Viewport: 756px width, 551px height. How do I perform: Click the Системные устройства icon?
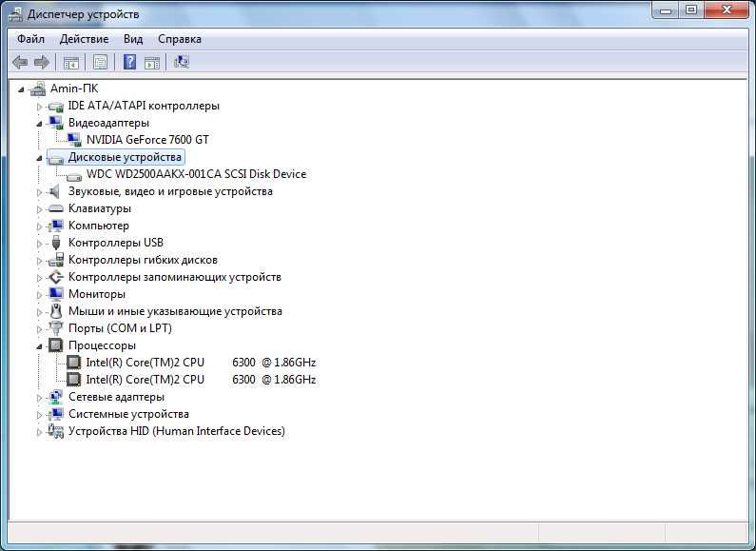[56, 414]
